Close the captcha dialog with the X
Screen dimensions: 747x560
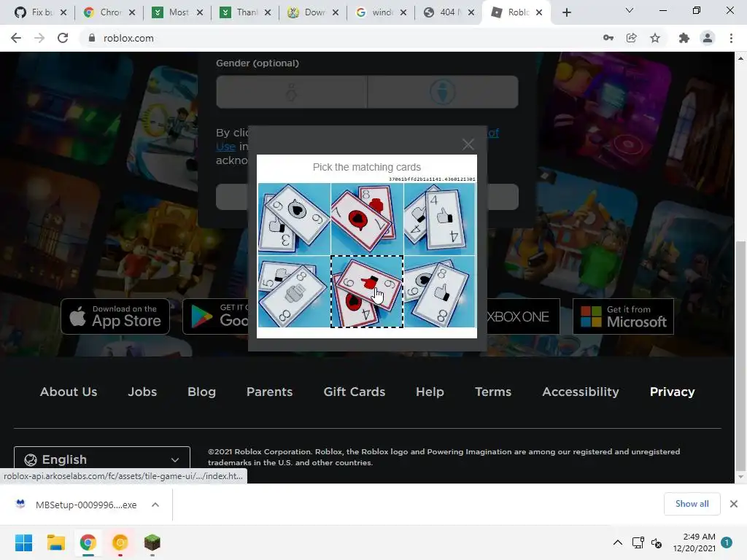tap(468, 144)
